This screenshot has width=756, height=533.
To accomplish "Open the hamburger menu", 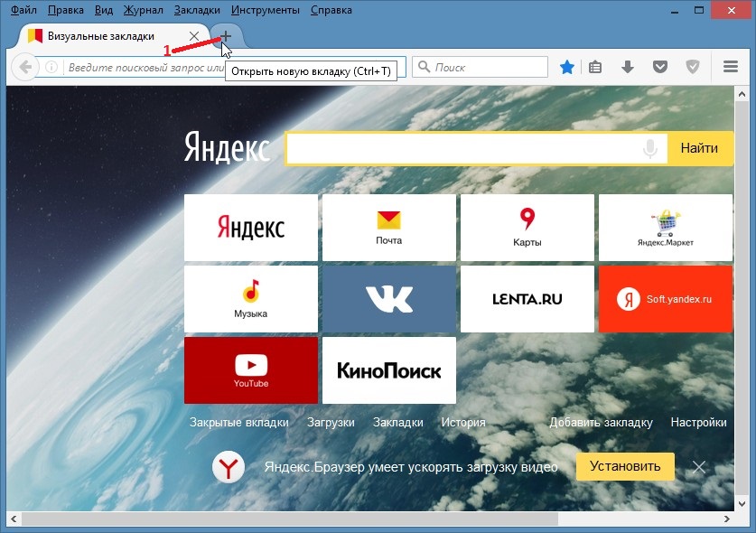I will [731, 67].
